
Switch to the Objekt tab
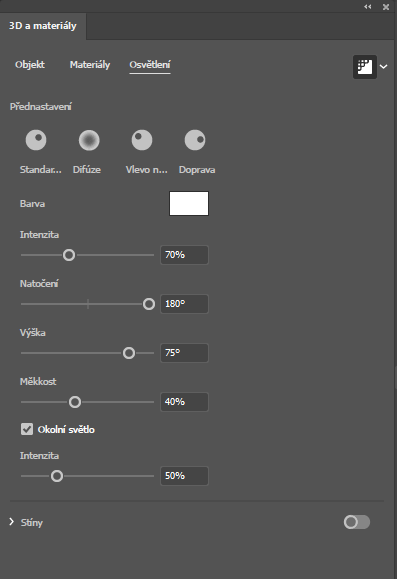30,65
